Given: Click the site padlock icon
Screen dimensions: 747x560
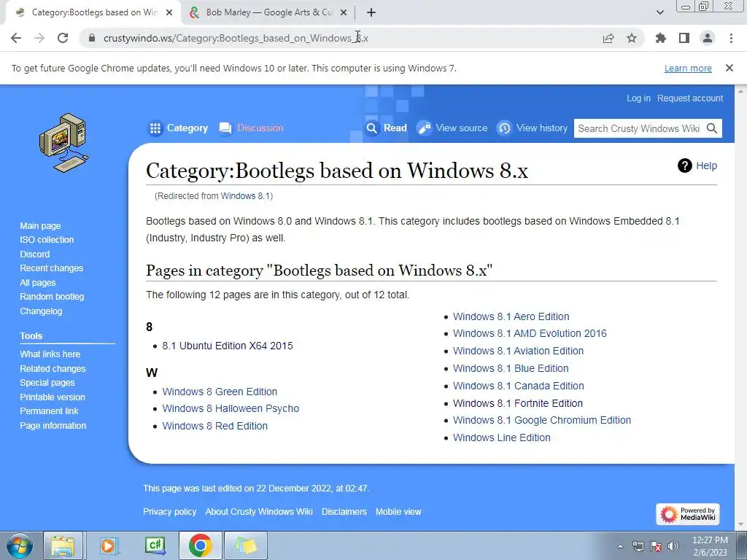Looking at the screenshot, I should 92,38.
